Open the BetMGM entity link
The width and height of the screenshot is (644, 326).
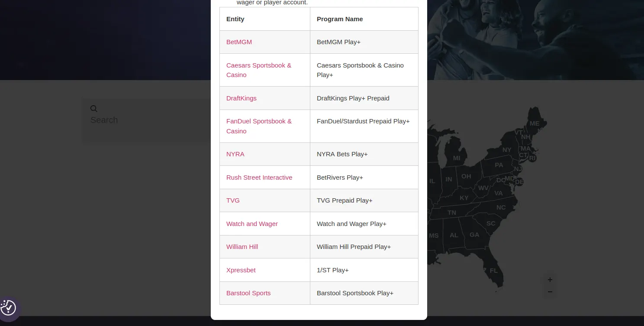239,42
